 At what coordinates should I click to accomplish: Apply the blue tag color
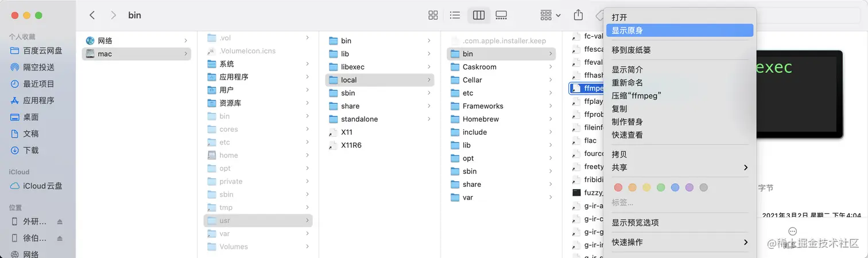click(x=675, y=187)
